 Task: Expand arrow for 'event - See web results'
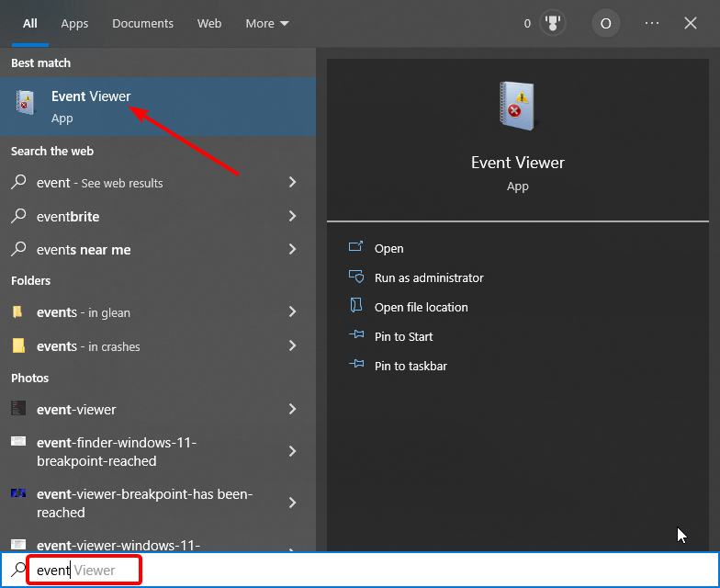[292, 182]
